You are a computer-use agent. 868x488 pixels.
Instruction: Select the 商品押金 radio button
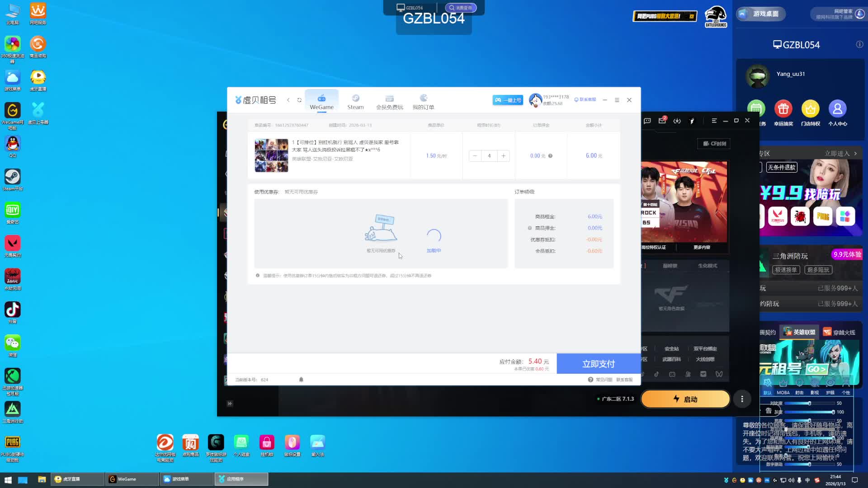click(530, 228)
